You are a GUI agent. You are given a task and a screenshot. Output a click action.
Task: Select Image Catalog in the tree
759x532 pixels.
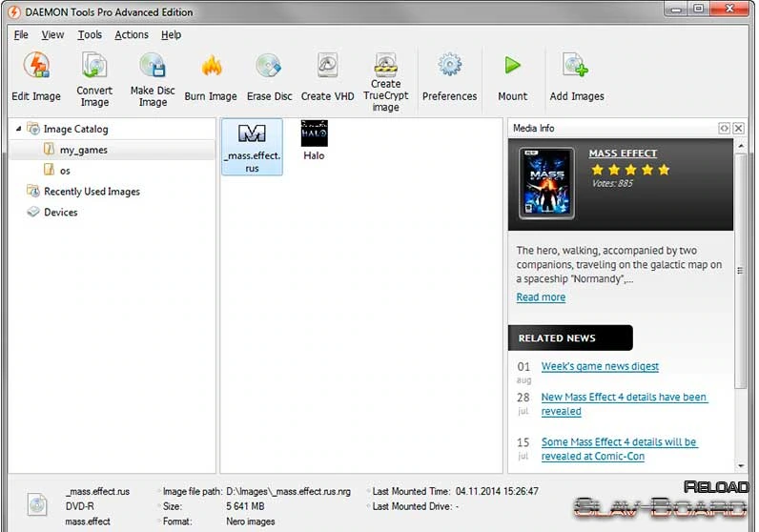click(75, 129)
